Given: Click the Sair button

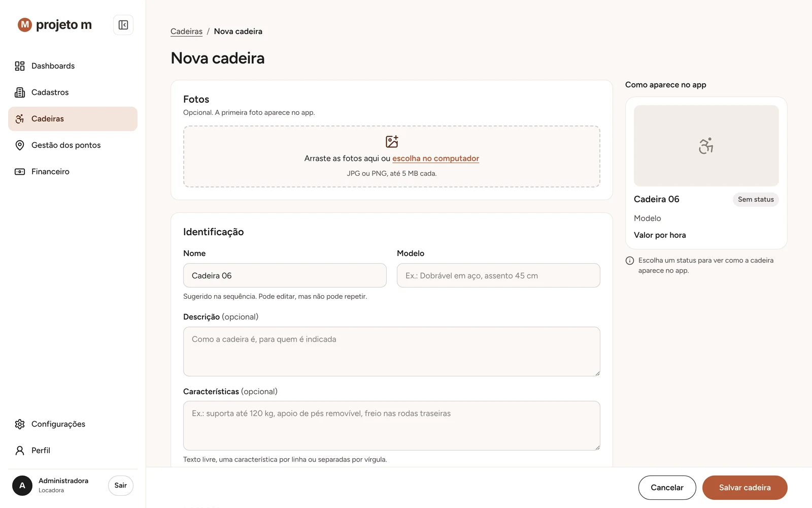Looking at the screenshot, I should pos(121,486).
